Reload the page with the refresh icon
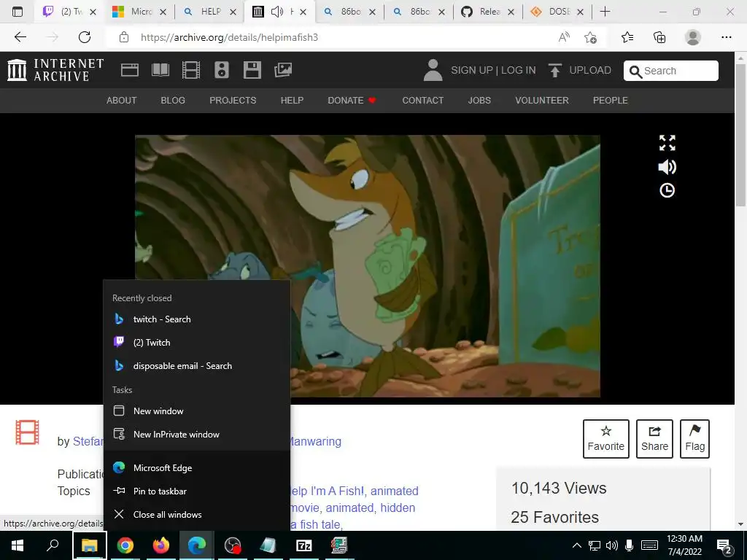This screenshot has height=560, width=747. pyautogui.click(x=85, y=37)
